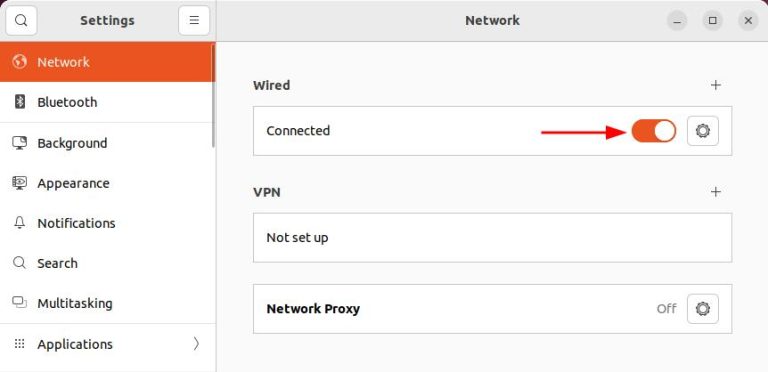Turn off the Wired Connected switch
Viewport: 768px width, 372px height.
(653, 131)
